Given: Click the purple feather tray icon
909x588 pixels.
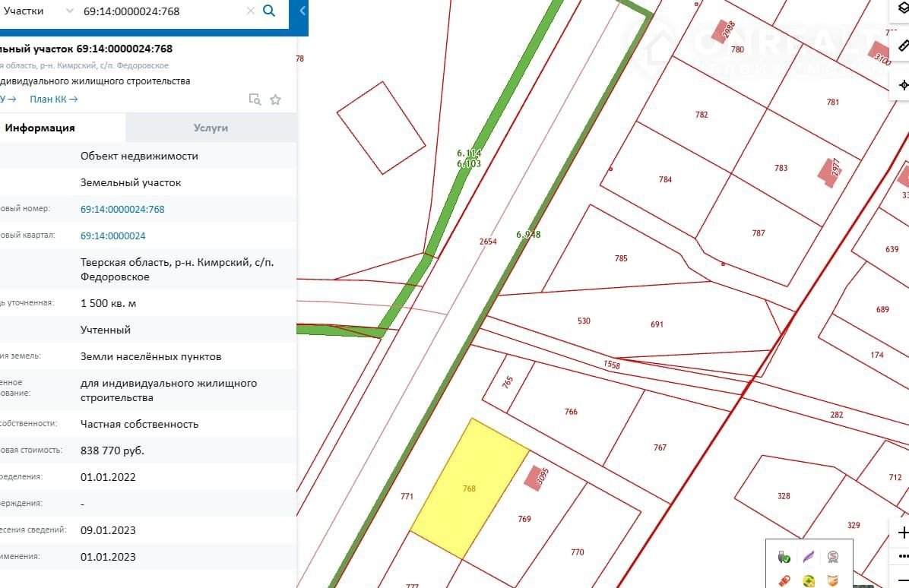Looking at the screenshot, I should coord(809,557).
